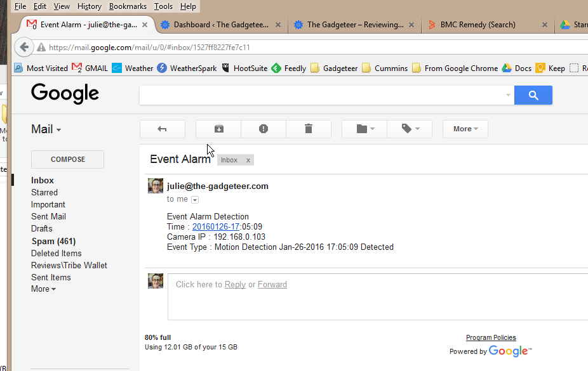Open the Mail switcher dropdown

pyautogui.click(x=46, y=129)
